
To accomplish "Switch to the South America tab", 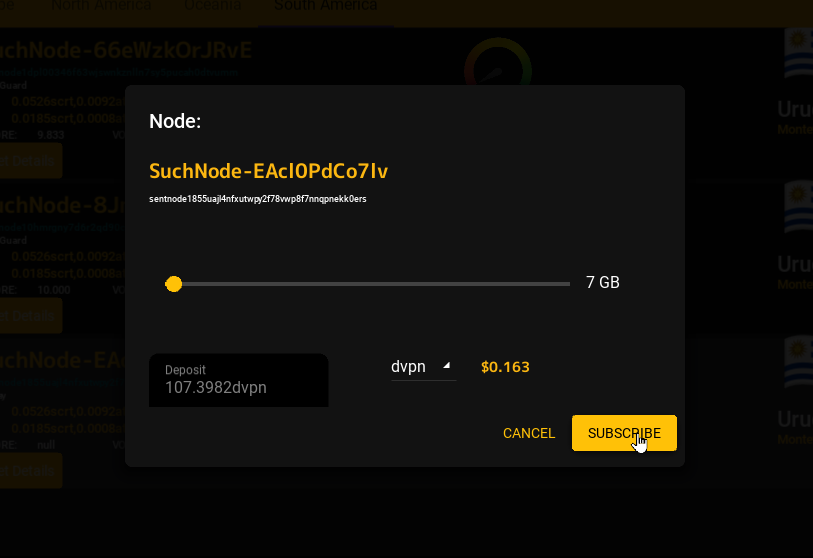I will (326, 7).
